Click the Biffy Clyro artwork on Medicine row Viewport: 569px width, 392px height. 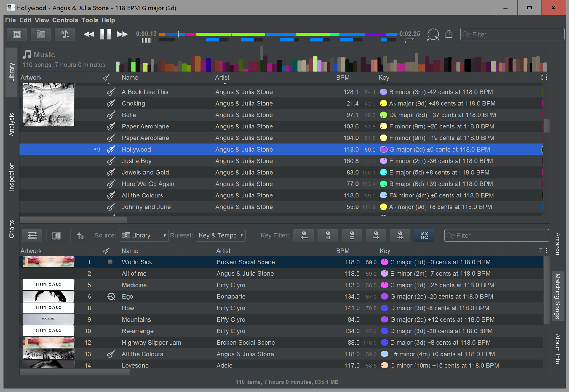pyautogui.click(x=48, y=285)
